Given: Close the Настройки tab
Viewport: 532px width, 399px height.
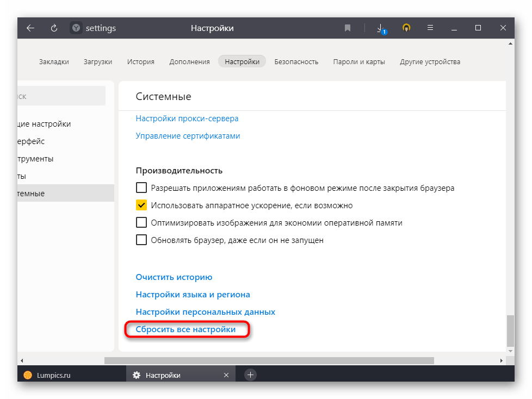Looking at the screenshot, I should click(x=226, y=375).
